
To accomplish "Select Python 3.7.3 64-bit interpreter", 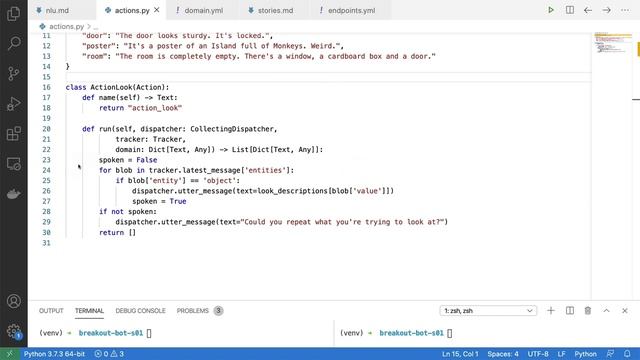I will [x=54, y=354].
